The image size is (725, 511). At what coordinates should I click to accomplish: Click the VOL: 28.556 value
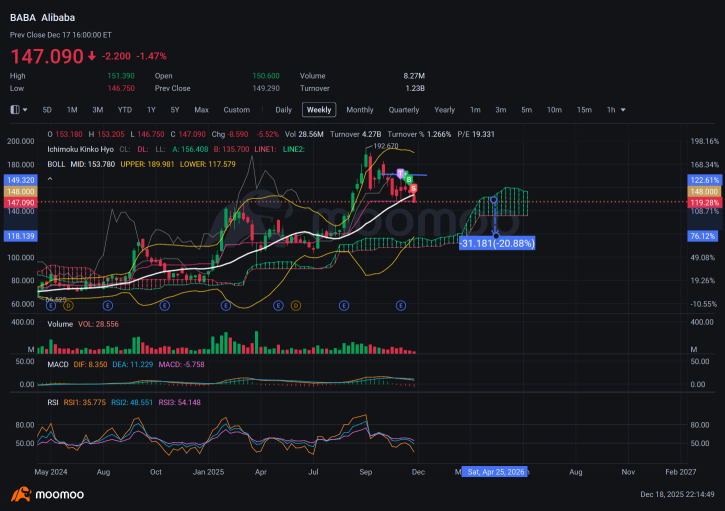[x=98, y=324]
